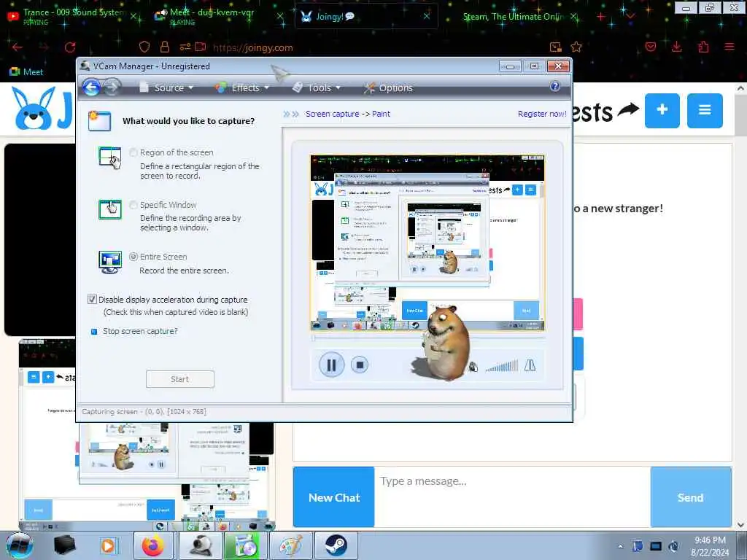747x560 pixels.
Task: Switch to Joingy browser tab
Action: pos(366,17)
